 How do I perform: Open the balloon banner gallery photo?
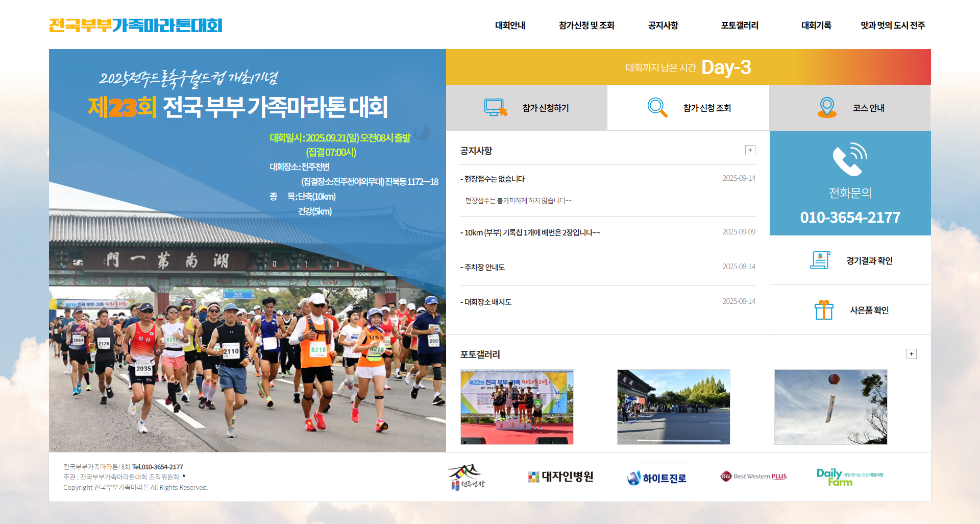(830, 407)
